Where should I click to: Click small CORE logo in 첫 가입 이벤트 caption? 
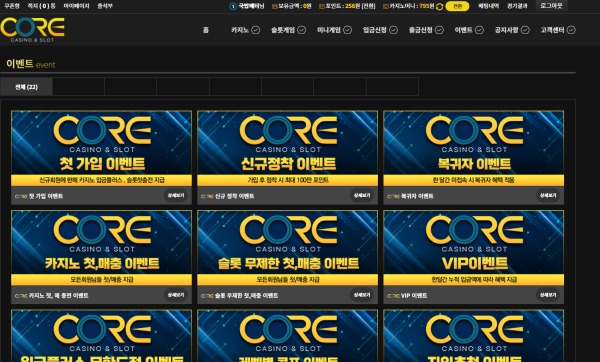(x=21, y=196)
